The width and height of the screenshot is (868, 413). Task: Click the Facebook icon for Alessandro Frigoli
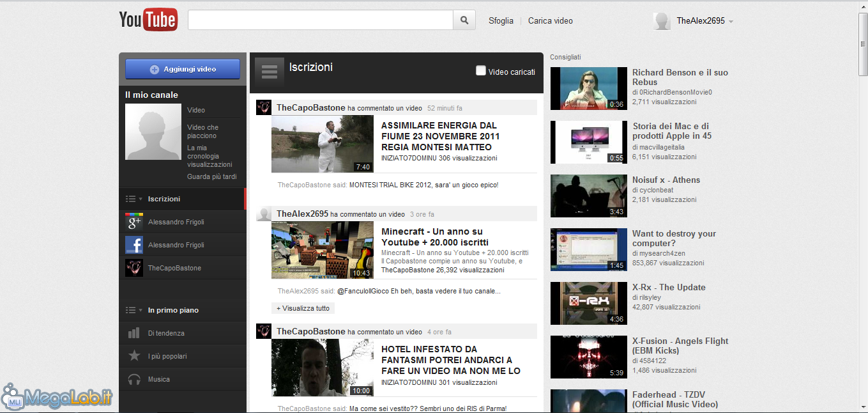click(133, 245)
